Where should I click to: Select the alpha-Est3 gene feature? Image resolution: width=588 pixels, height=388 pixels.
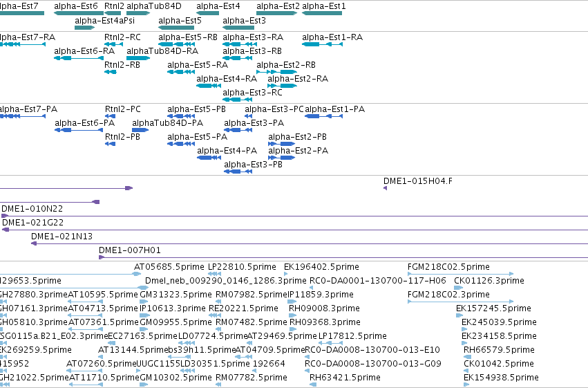tap(238, 28)
